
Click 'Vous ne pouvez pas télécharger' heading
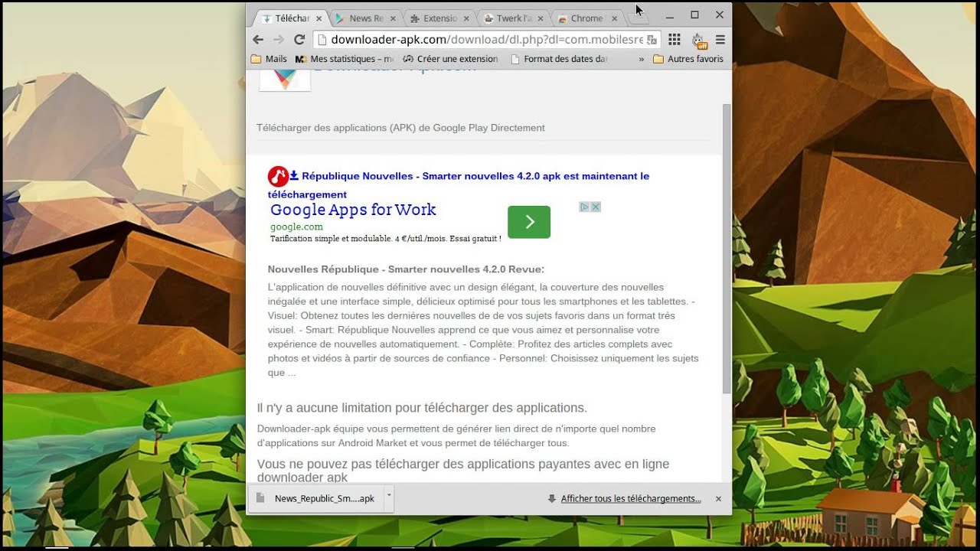pos(463,470)
